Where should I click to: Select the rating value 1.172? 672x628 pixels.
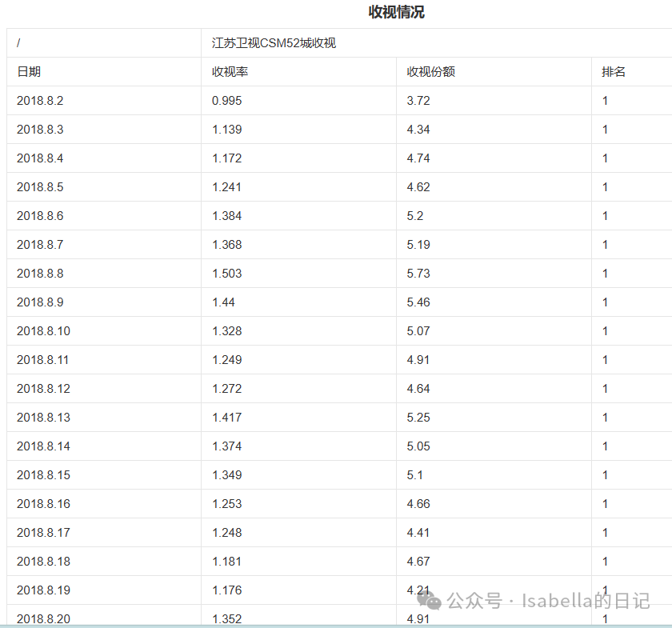226,158
